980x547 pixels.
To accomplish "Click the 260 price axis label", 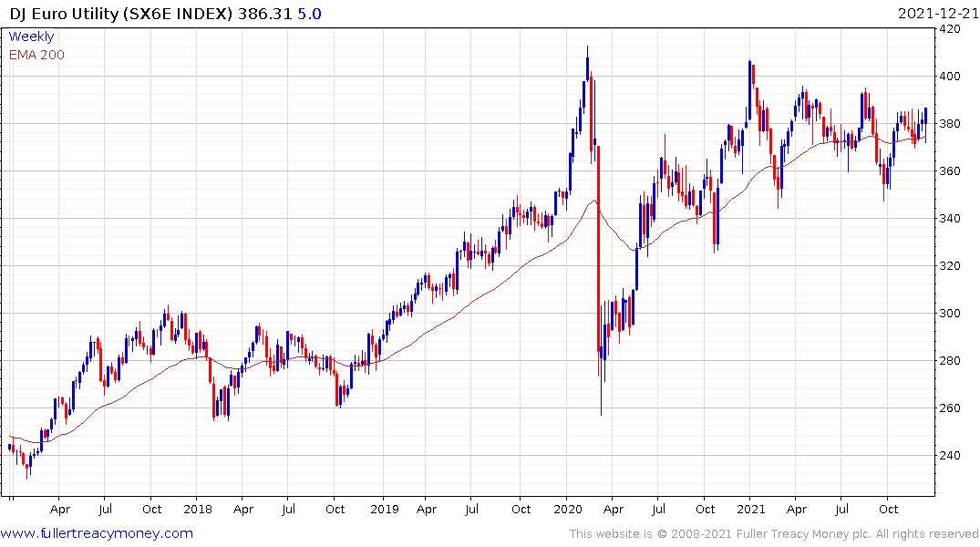I will 950,408.
